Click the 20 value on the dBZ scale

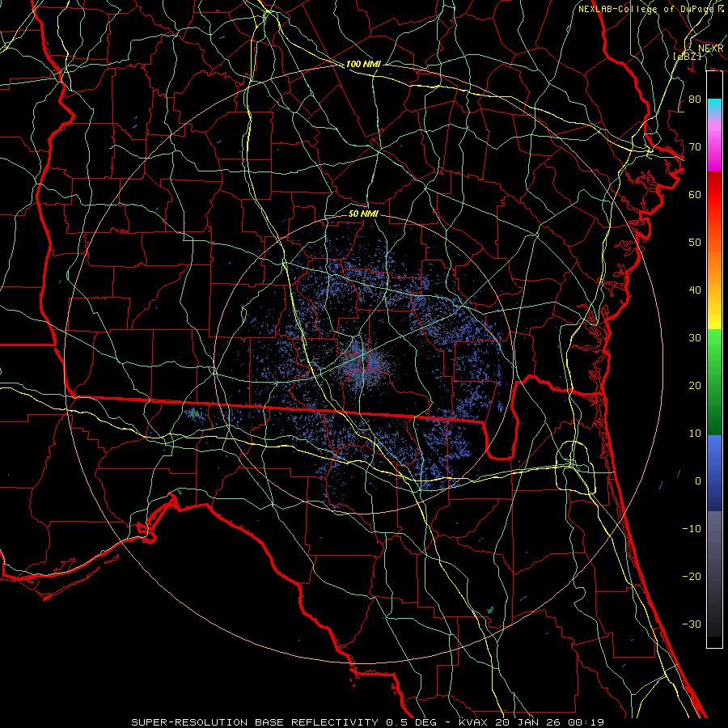695,386
